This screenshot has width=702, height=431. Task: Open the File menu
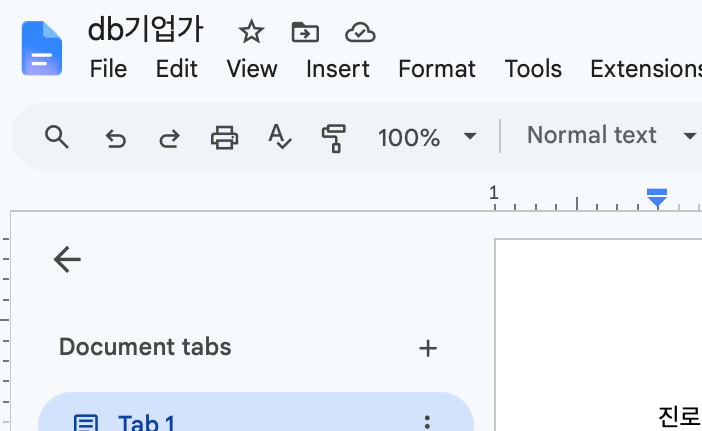[x=108, y=69]
